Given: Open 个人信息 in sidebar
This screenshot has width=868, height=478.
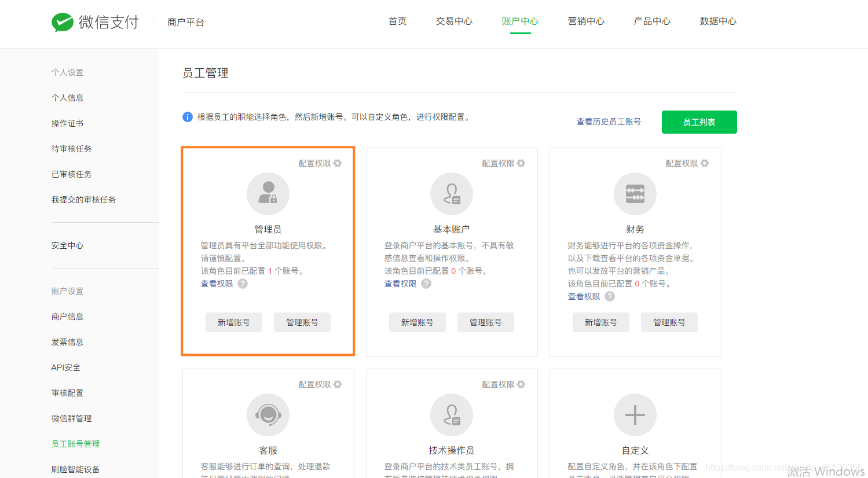Looking at the screenshot, I should coord(68,98).
